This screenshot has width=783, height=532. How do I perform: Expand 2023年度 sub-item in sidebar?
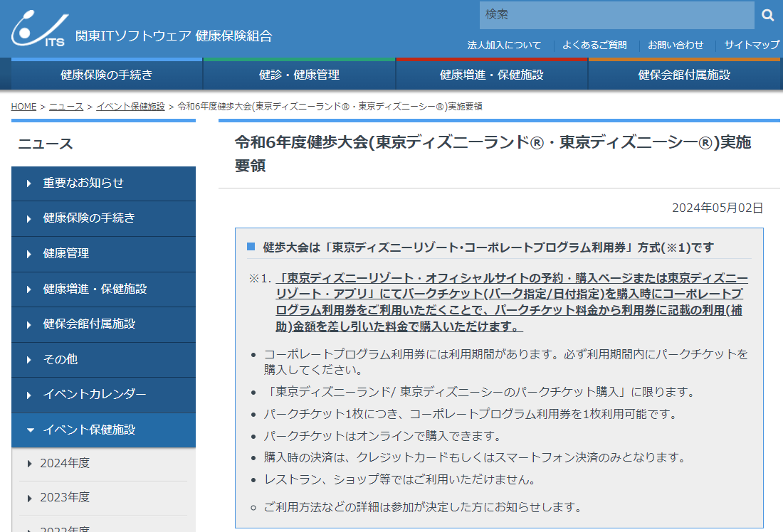coord(103,498)
